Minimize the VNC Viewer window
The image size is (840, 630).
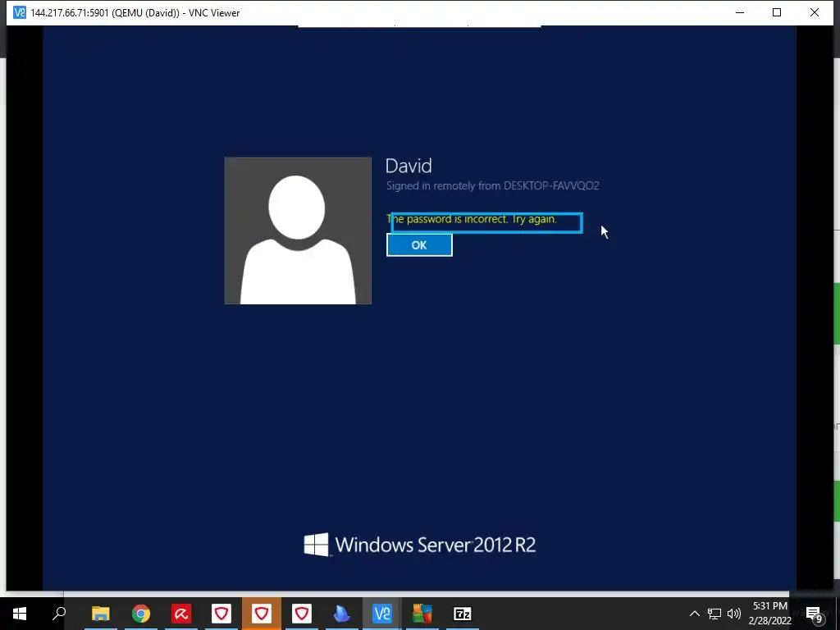pos(740,12)
